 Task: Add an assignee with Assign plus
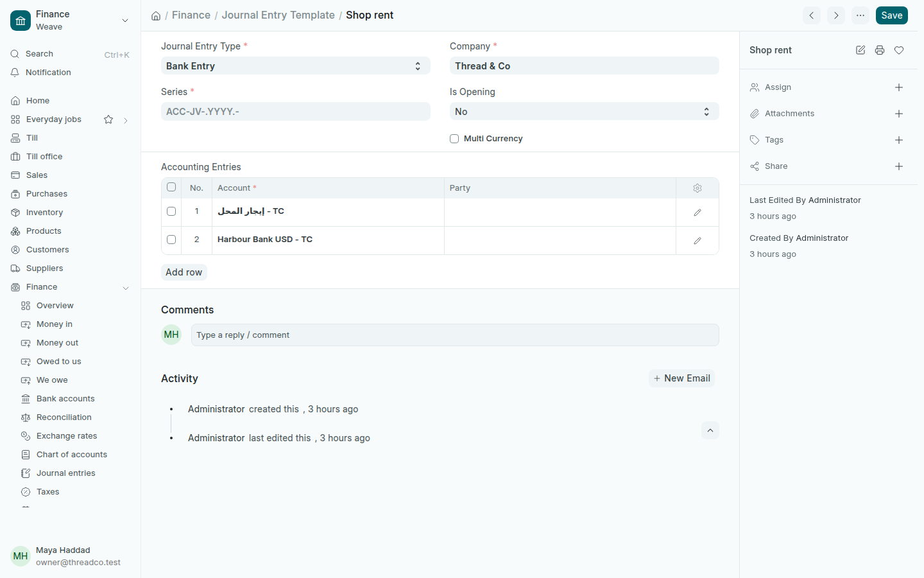(899, 87)
